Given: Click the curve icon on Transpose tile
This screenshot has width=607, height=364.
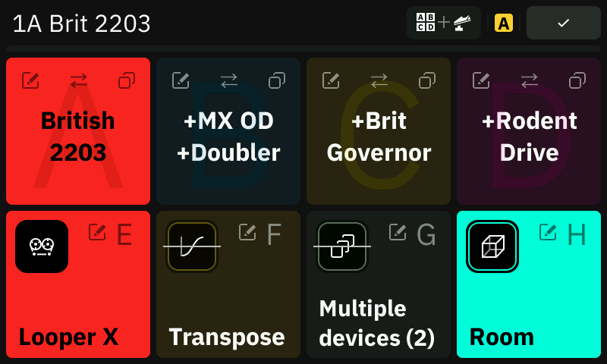Looking at the screenshot, I should [192, 246].
